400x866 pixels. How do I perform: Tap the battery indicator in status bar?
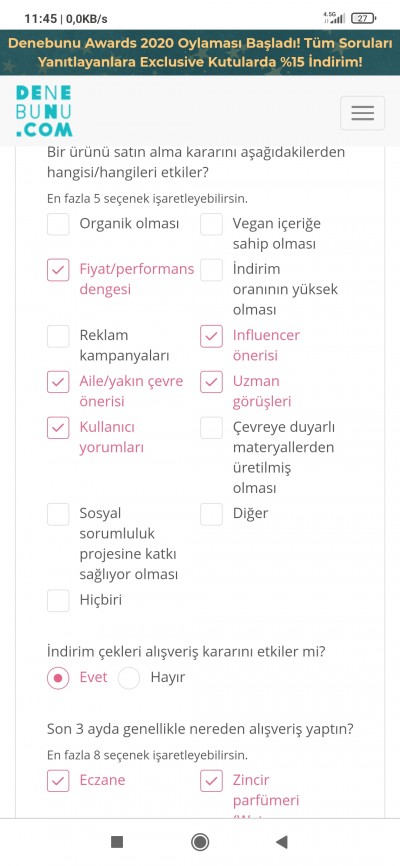tap(363, 18)
